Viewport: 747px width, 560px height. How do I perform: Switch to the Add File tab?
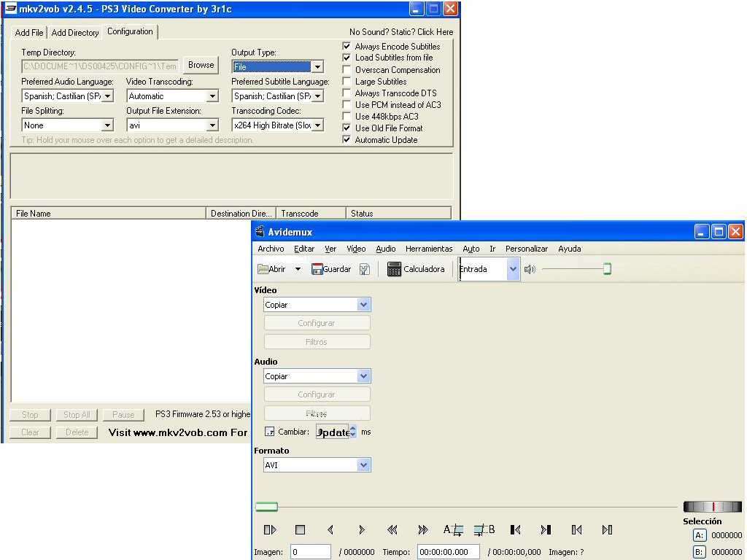pyautogui.click(x=29, y=32)
